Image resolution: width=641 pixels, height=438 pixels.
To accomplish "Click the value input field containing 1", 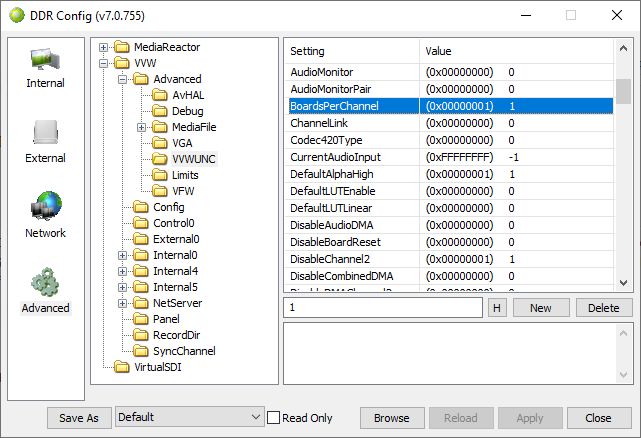I will [x=383, y=308].
